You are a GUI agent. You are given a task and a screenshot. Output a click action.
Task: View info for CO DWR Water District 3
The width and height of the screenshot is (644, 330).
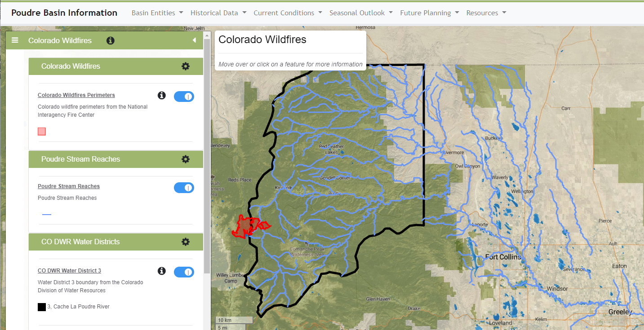point(161,271)
